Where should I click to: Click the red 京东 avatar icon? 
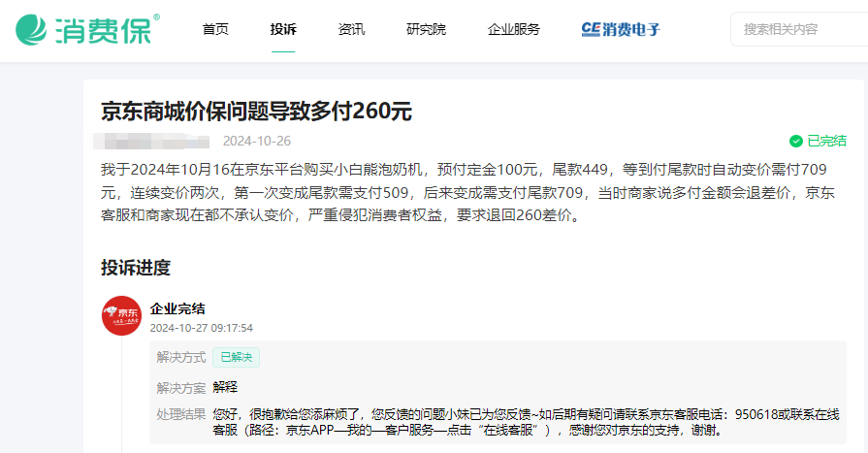tap(122, 315)
